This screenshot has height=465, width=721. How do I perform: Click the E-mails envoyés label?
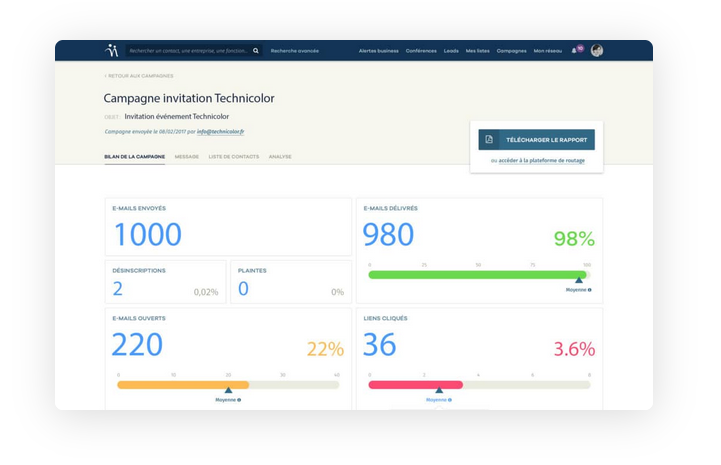(139, 208)
